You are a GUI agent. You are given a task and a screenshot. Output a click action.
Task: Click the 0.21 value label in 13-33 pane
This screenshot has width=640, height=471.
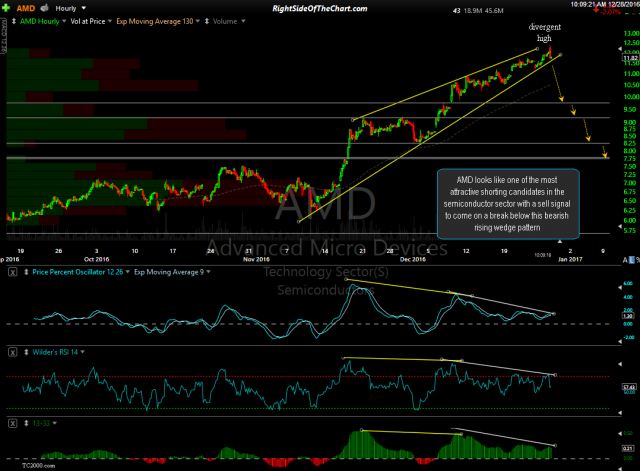628,449
